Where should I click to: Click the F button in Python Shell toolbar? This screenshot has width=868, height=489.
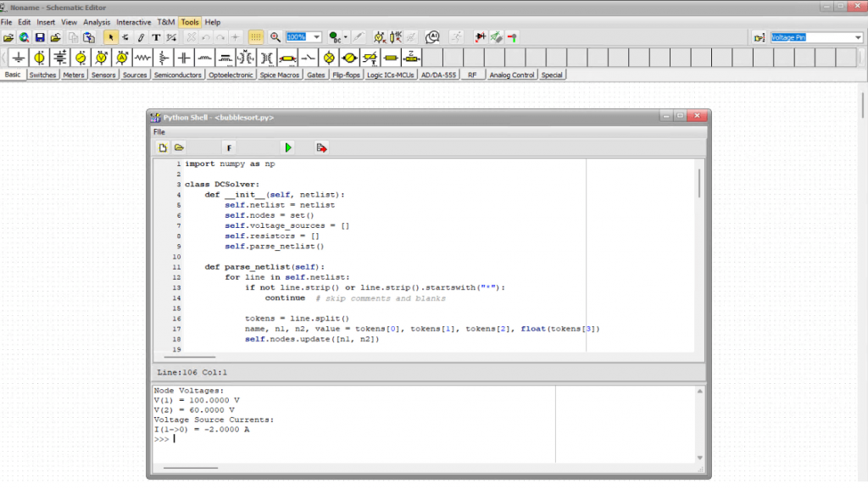tap(229, 147)
